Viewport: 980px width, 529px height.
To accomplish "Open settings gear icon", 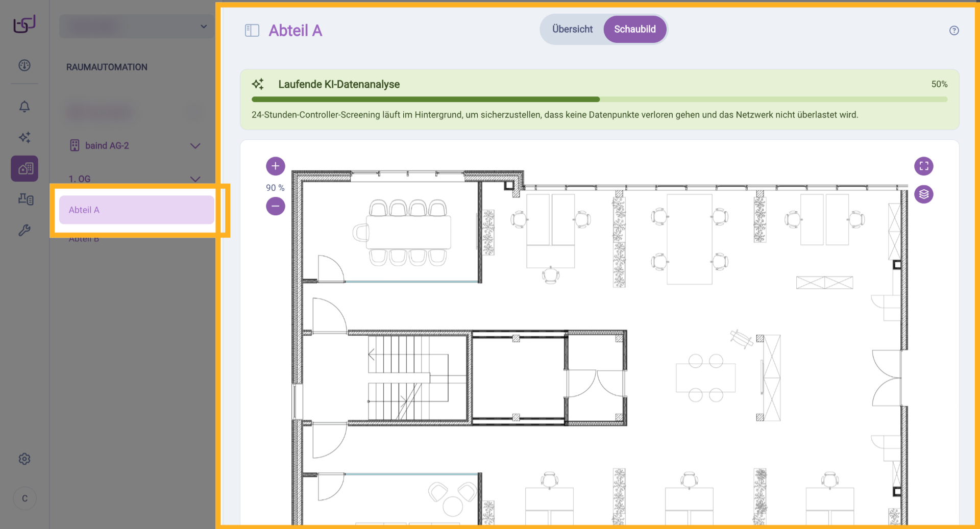I will point(24,459).
